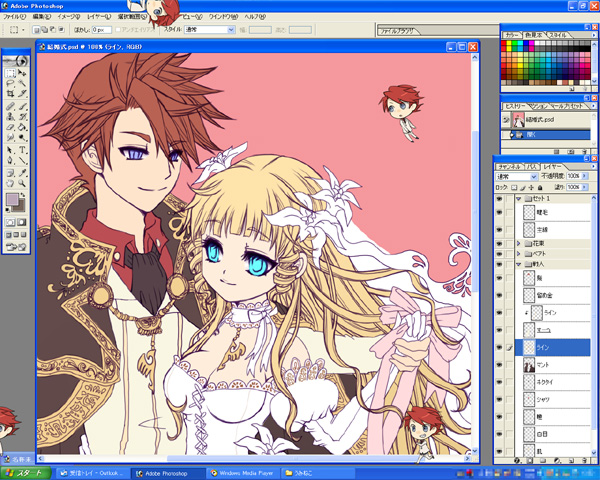
Task: Toggle visibility of the シャツ layer
Action: (499, 399)
